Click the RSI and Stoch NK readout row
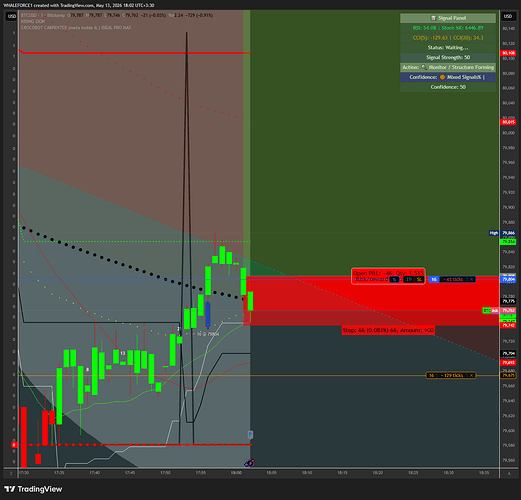The image size is (521, 500). (448, 28)
